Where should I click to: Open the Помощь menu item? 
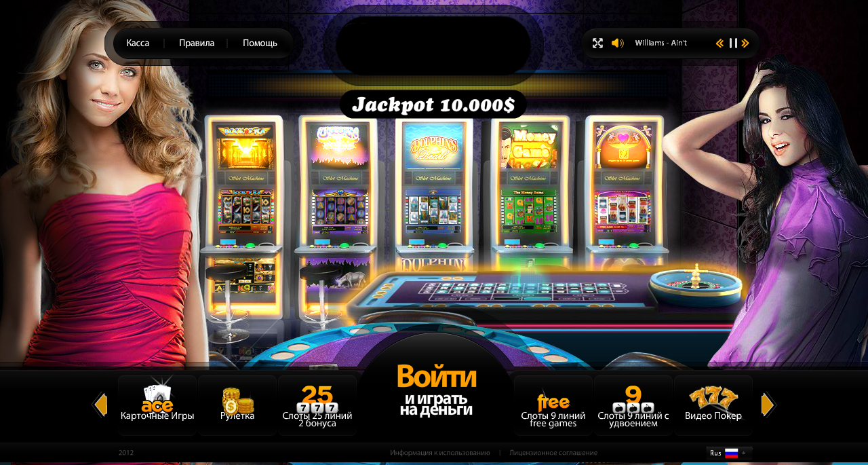tap(260, 43)
